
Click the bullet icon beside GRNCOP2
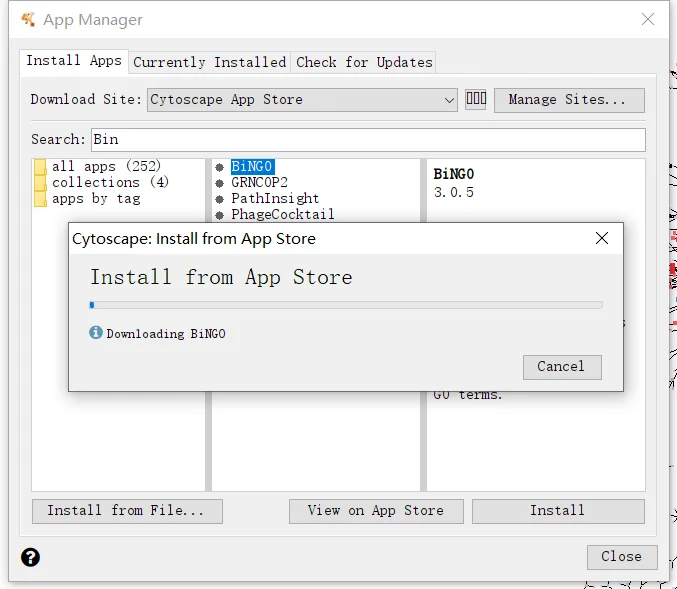click(x=220, y=184)
